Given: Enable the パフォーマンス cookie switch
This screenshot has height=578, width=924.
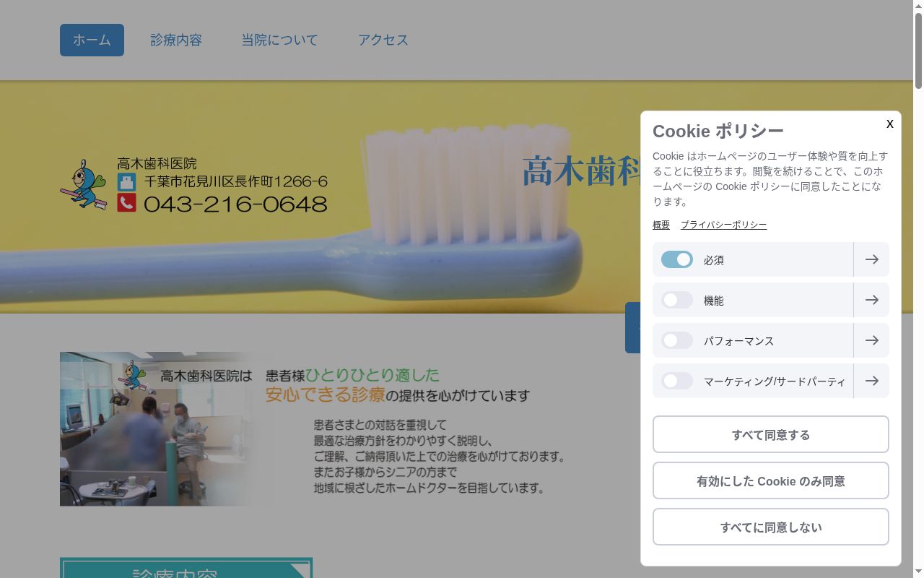Looking at the screenshot, I should click(677, 340).
